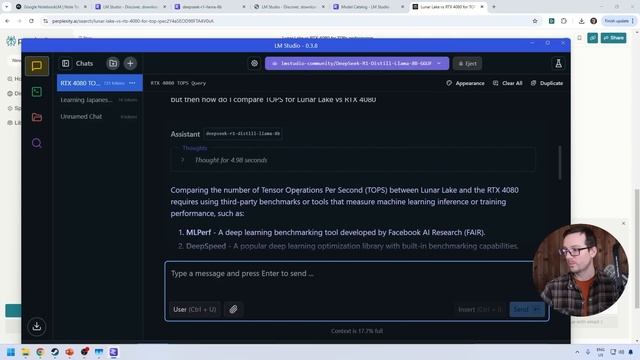Open Downloads icon at bottom of sidebar
Image resolution: width=640 pixels, height=360 pixels.
point(37,326)
